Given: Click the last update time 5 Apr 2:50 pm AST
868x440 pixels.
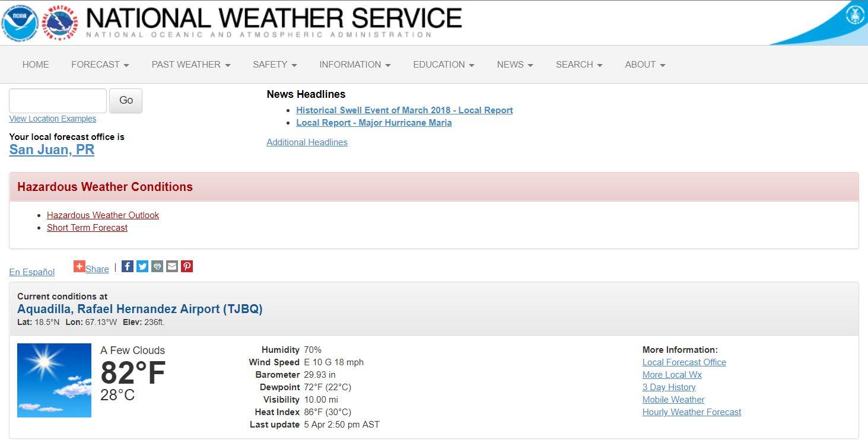Looking at the screenshot, I should tap(342, 425).
